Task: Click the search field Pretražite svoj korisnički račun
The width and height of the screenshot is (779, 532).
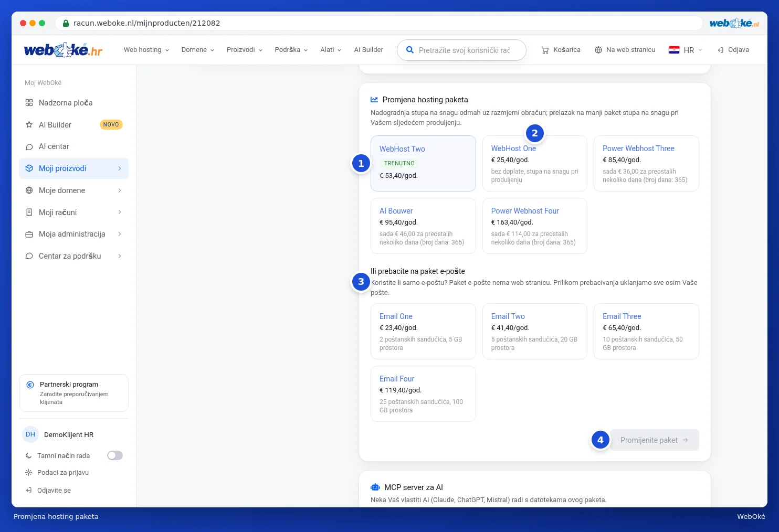Action: pyautogui.click(x=462, y=50)
